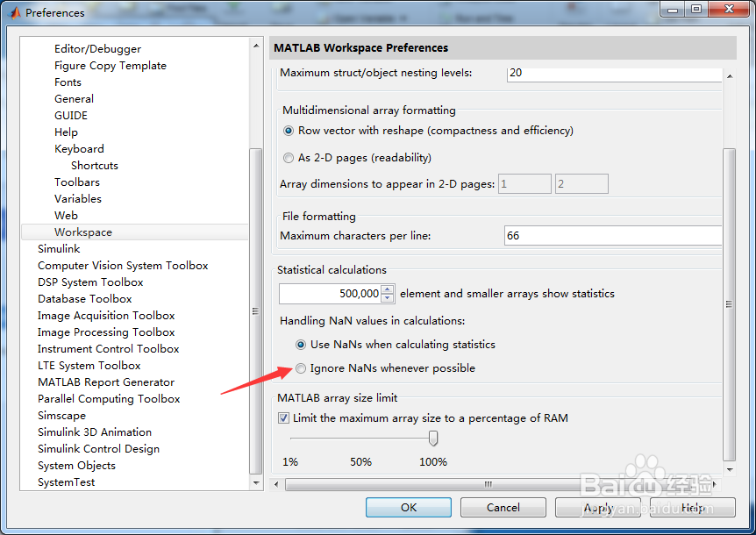Screen dimensions: 756x535
Task: Click the Help button
Action: point(692,507)
